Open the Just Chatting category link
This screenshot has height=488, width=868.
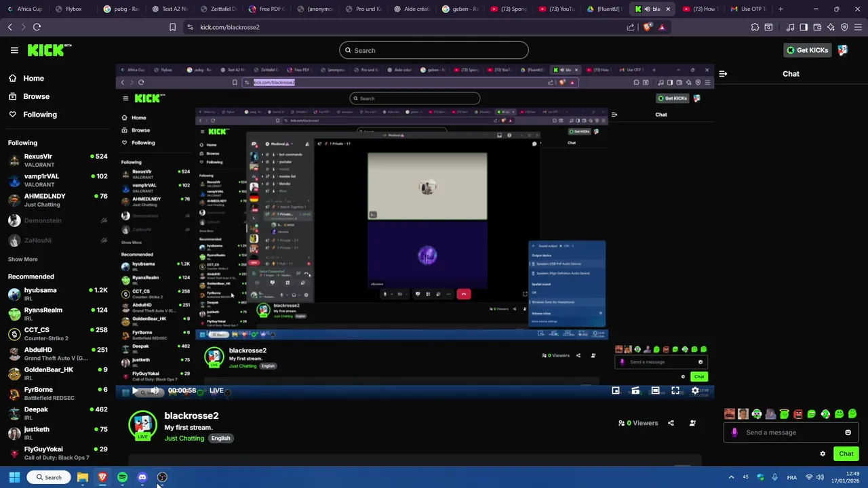(184, 439)
